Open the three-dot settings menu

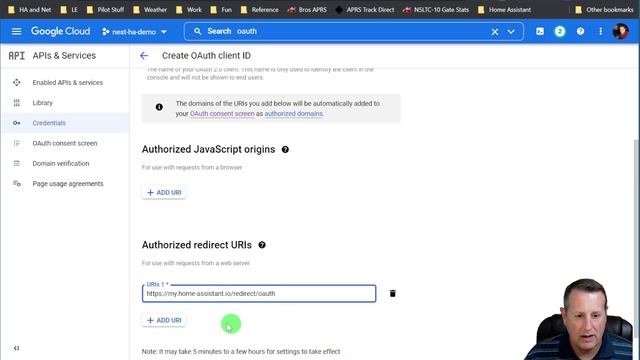coord(600,31)
